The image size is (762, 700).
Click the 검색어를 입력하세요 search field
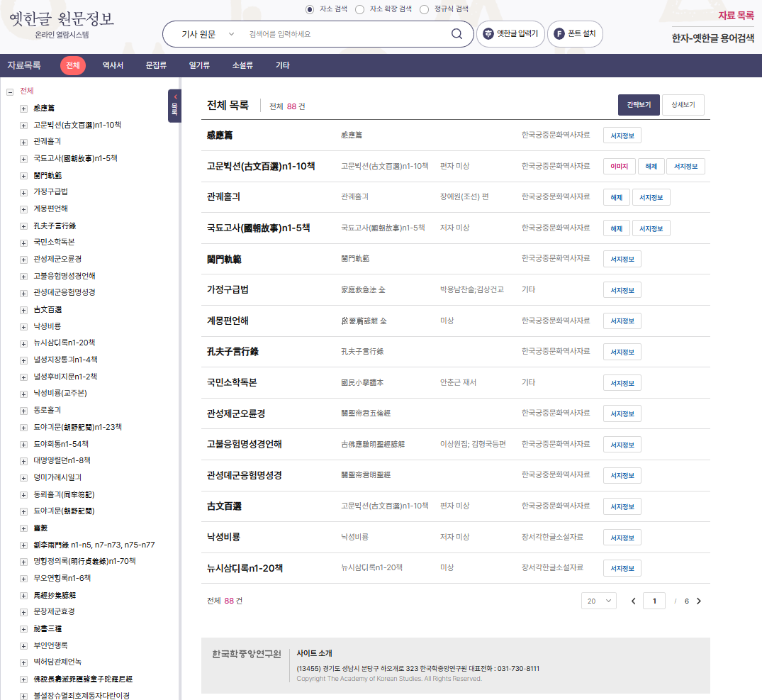pos(345,34)
